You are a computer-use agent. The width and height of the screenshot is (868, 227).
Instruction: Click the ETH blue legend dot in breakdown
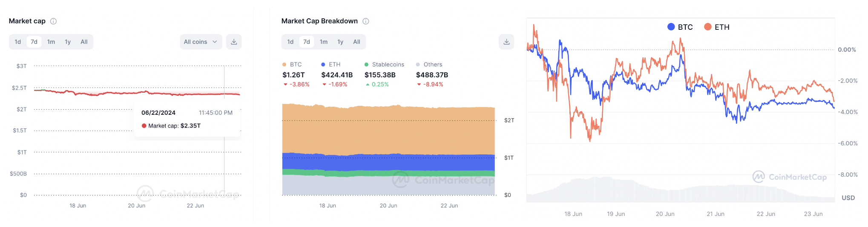323,65
